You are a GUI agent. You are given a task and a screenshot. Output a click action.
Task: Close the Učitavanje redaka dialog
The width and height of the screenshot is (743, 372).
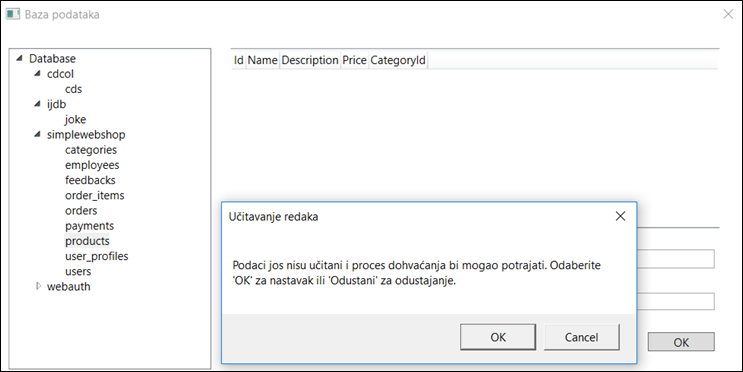pyautogui.click(x=620, y=216)
